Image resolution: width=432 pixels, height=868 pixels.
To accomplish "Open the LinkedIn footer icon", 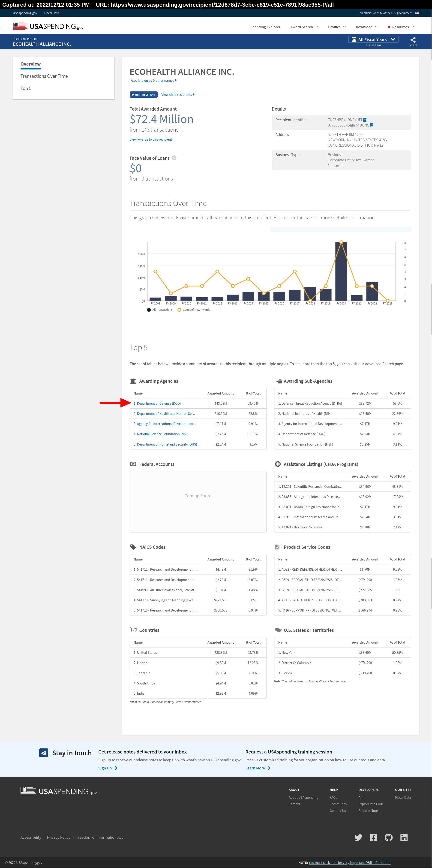I will pyautogui.click(x=404, y=837).
